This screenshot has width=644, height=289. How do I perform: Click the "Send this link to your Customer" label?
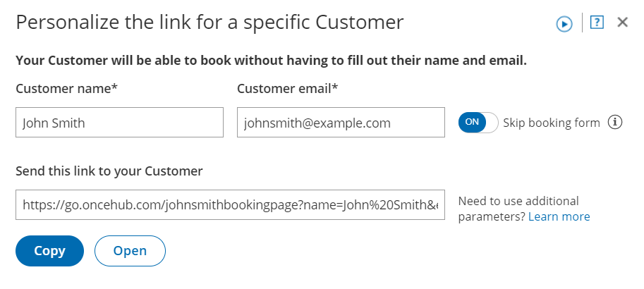pos(109,171)
